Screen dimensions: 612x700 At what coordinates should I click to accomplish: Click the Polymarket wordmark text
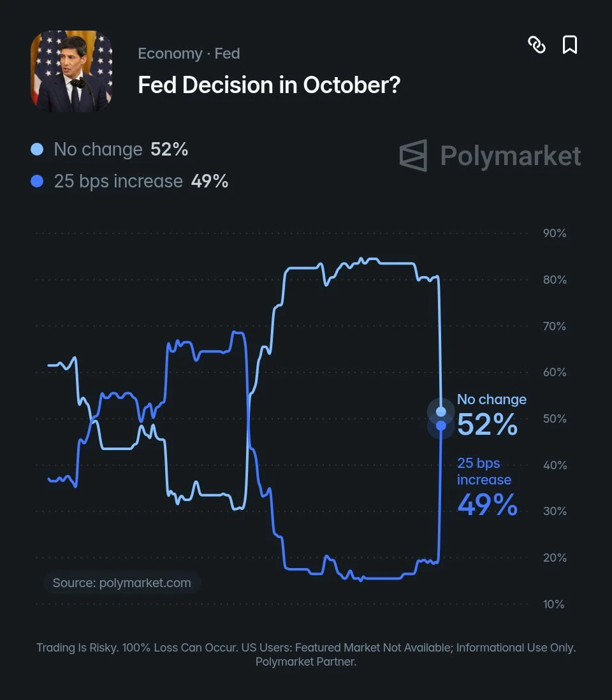(511, 156)
